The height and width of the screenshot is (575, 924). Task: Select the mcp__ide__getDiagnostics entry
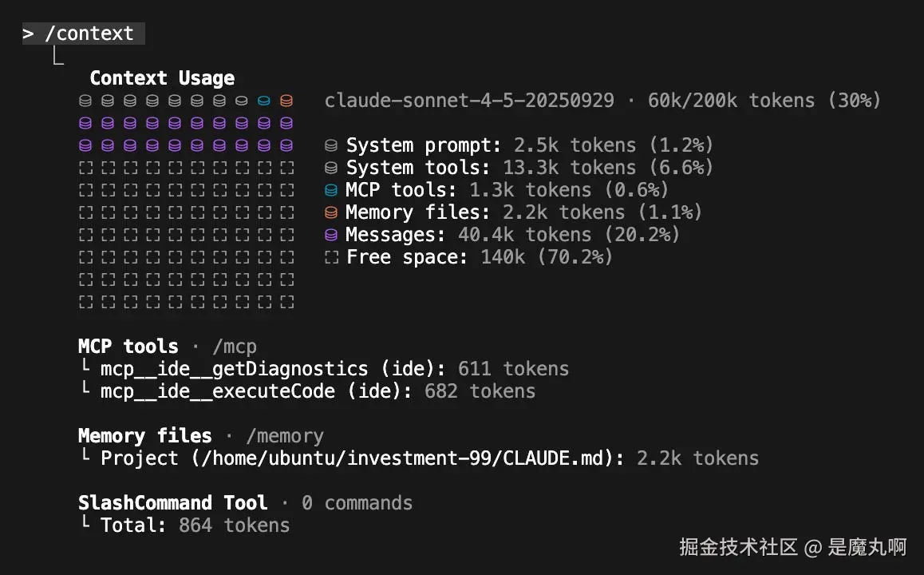pyautogui.click(x=234, y=369)
